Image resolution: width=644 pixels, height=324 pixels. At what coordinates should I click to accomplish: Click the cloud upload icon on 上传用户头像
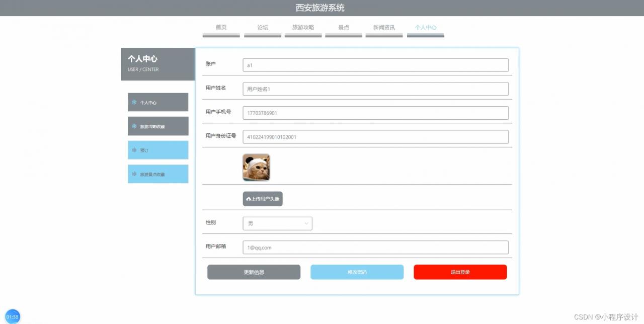[249, 199]
